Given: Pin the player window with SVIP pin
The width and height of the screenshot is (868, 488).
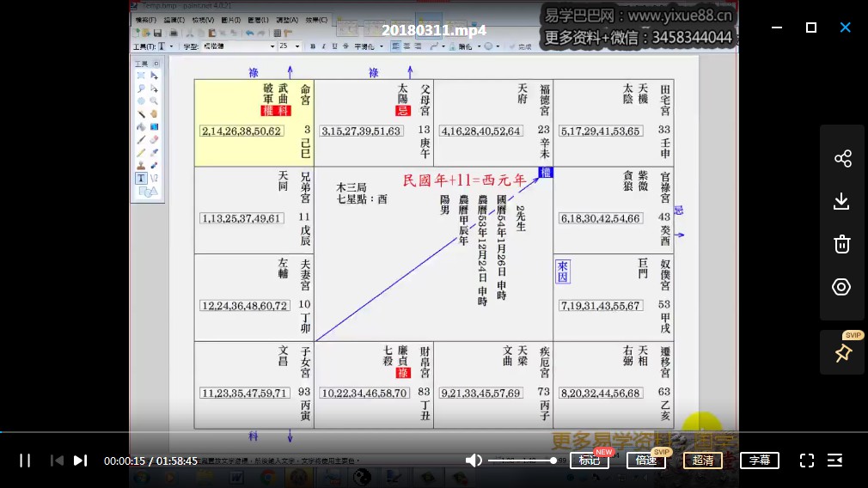Looking at the screenshot, I should point(842,353).
